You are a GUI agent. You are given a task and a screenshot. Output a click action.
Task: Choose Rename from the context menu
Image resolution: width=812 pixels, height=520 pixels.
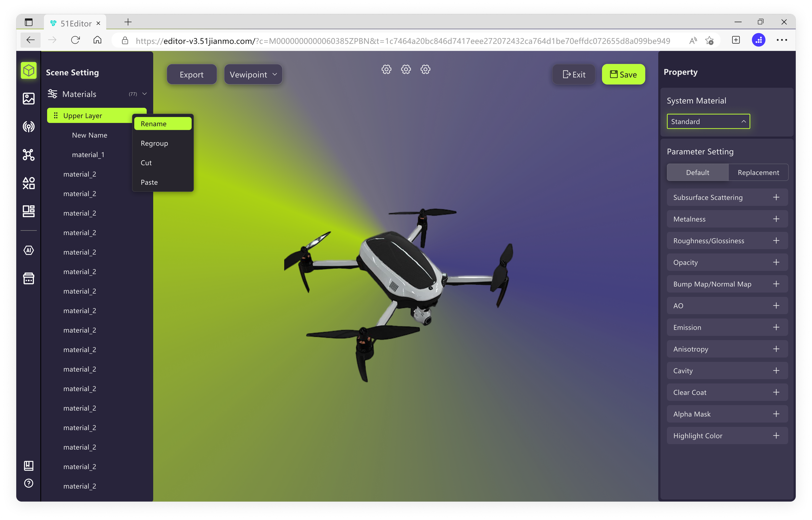click(163, 124)
